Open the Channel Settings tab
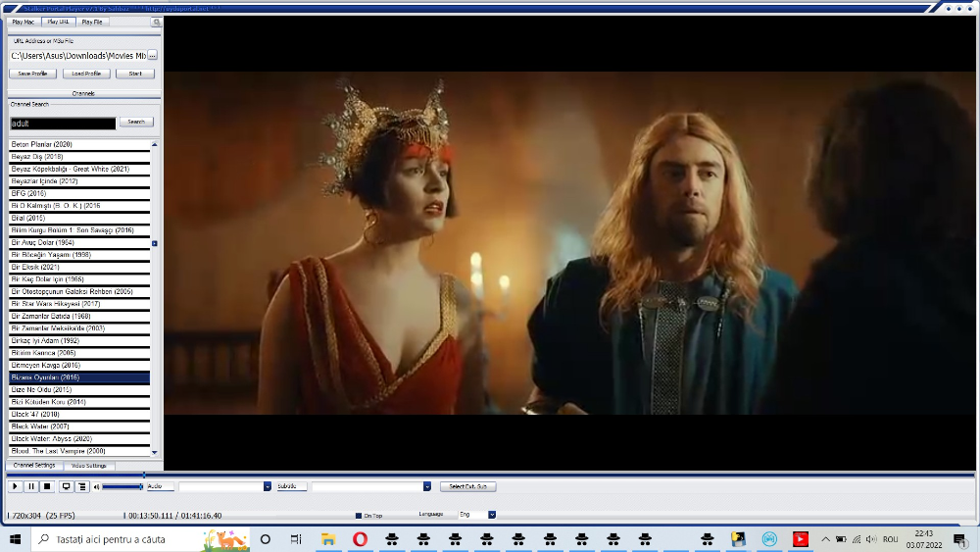Viewport: 980px width, 552px height. [x=34, y=466]
